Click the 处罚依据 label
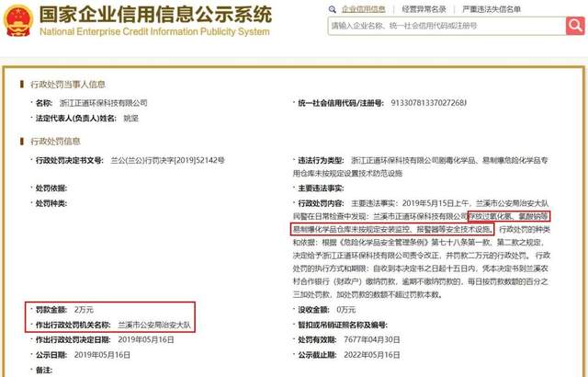The image size is (588, 377). 51,188
